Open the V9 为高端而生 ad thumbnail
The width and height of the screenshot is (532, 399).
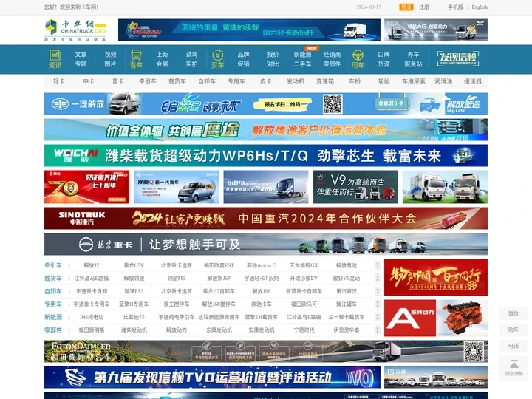pos(355,187)
